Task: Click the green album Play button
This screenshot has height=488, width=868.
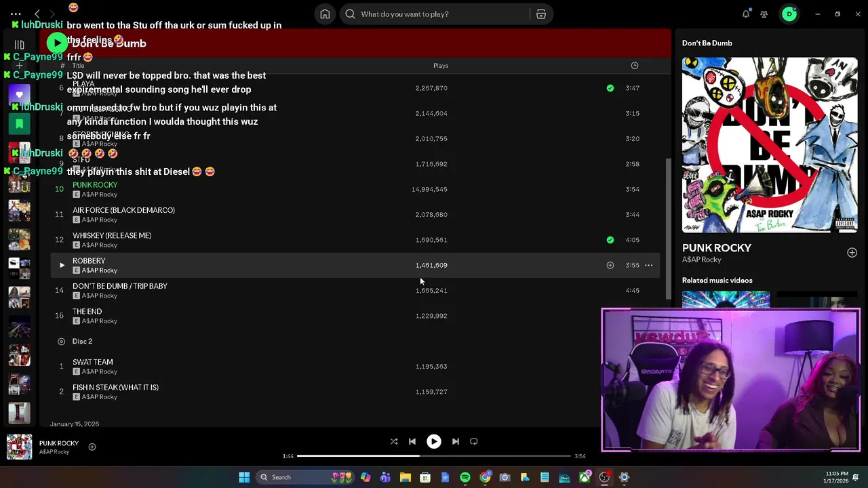Action: 57,43
